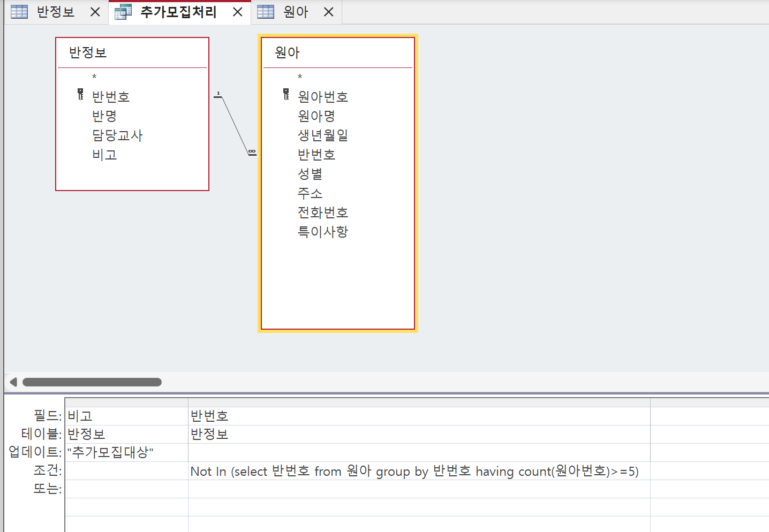Click the 원아 table tab icon
The width and height of the screenshot is (769, 532).
266,12
